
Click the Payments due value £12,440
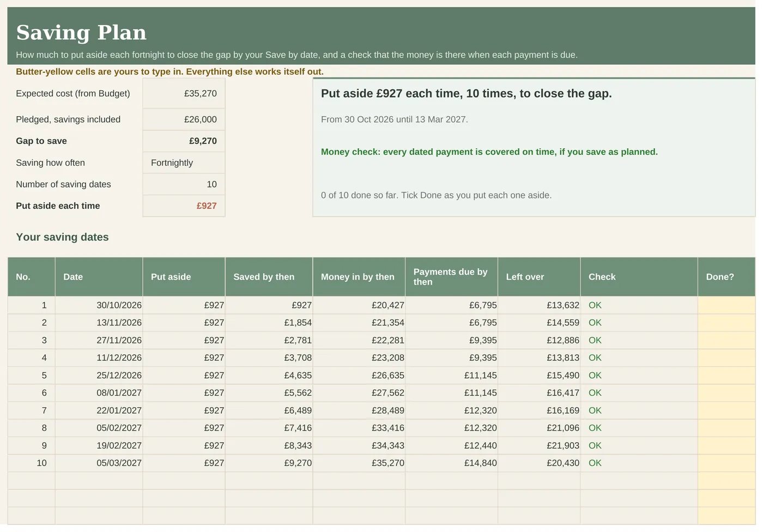[451, 445]
